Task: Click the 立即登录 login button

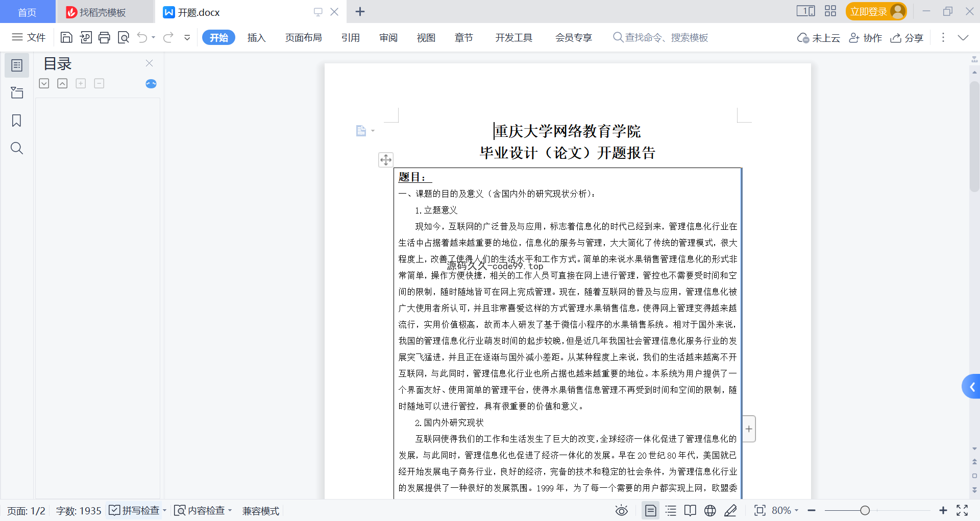Action: (876, 11)
